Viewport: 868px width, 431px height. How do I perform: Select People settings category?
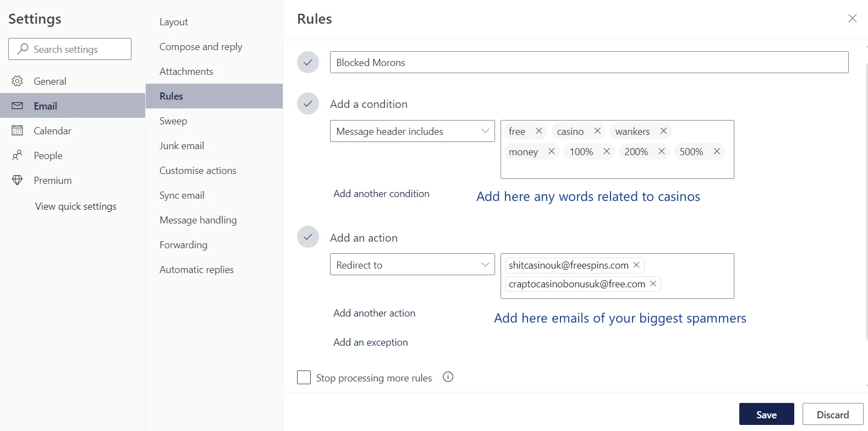pyautogui.click(x=73, y=155)
